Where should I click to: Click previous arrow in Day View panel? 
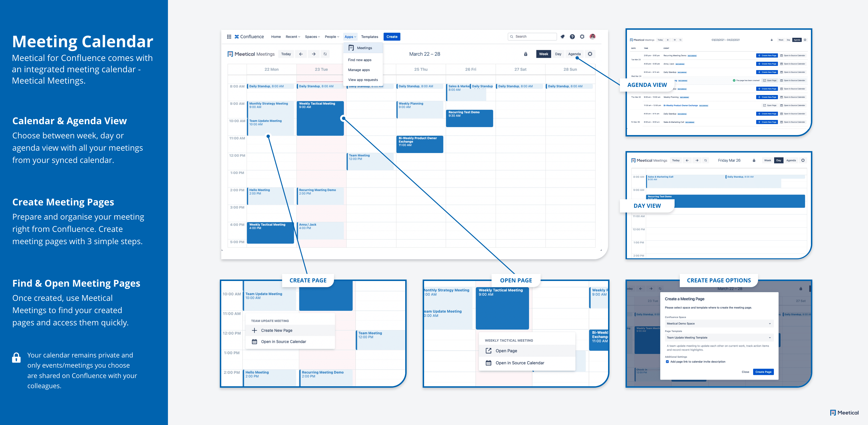pos(687,161)
